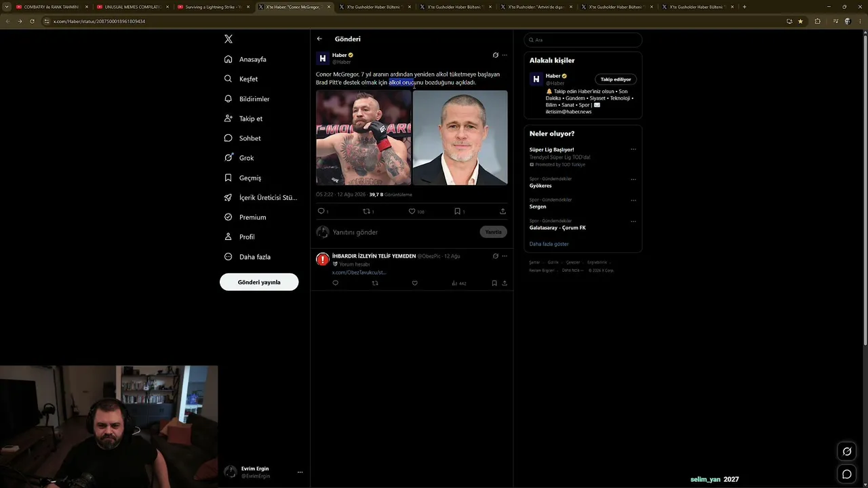This screenshot has width=868, height=488.
Task: Repost the ObezPic comment
Action: [x=375, y=283]
